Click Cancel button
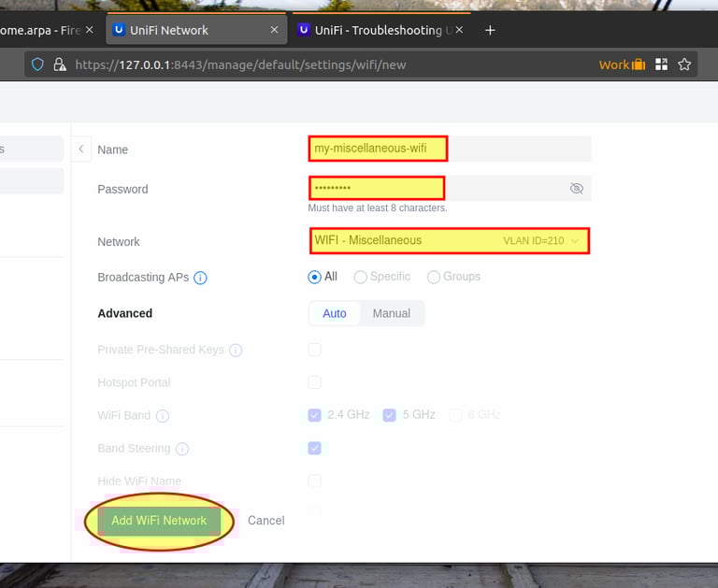The width and height of the screenshot is (718, 588). (x=266, y=521)
